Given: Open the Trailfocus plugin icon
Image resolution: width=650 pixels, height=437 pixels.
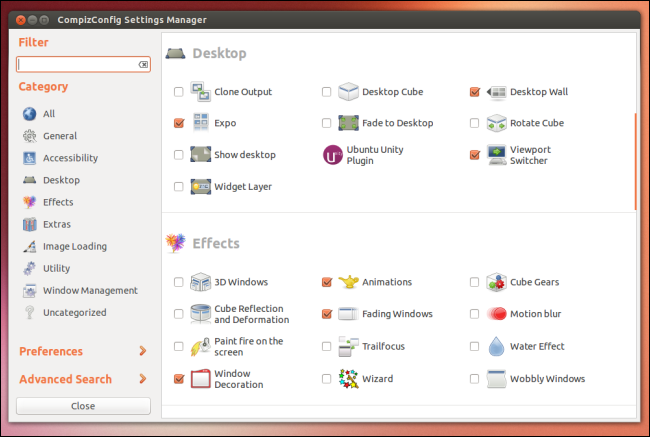Looking at the screenshot, I should point(348,346).
